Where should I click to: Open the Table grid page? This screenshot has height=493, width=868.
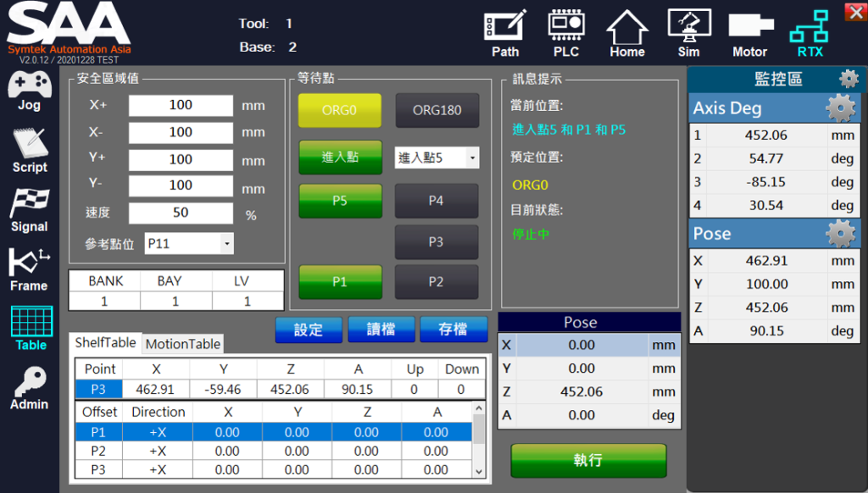point(31,329)
